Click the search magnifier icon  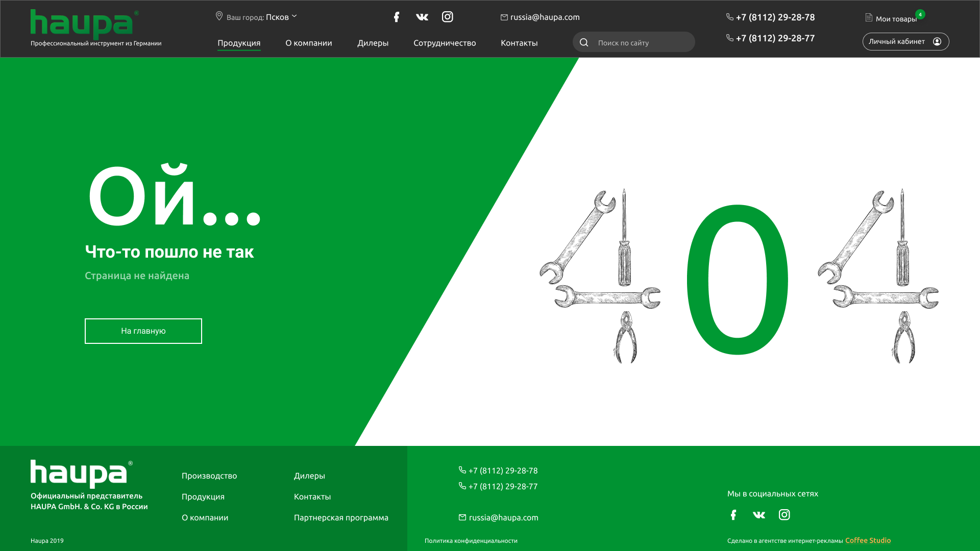[x=584, y=42]
